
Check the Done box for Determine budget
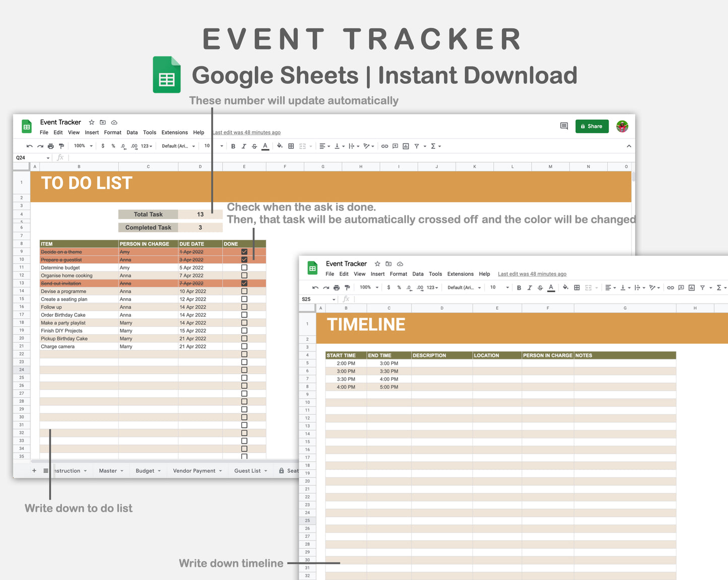tap(244, 267)
